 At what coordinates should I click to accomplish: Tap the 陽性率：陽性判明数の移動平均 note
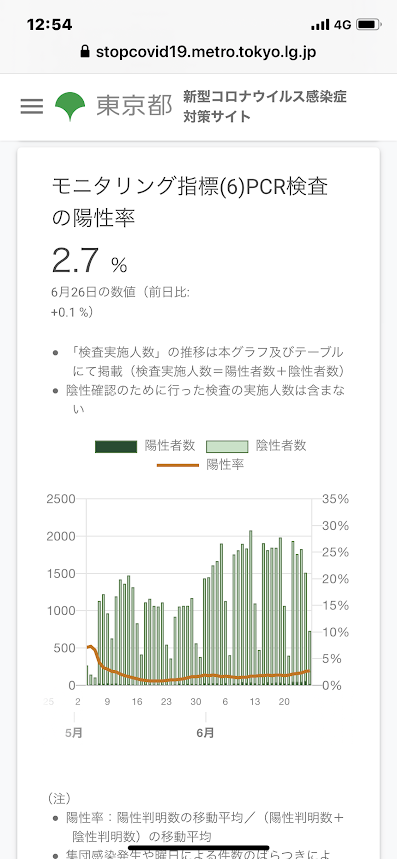click(205, 827)
